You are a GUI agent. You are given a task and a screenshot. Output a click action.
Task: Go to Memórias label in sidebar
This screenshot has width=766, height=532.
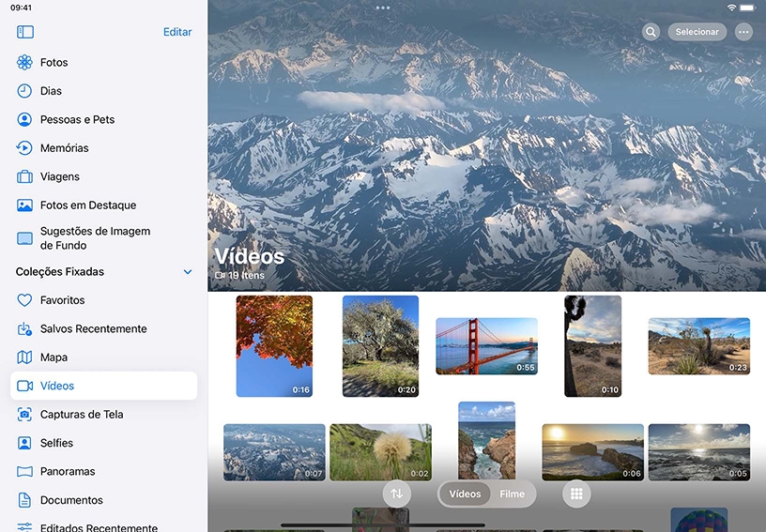pos(65,148)
